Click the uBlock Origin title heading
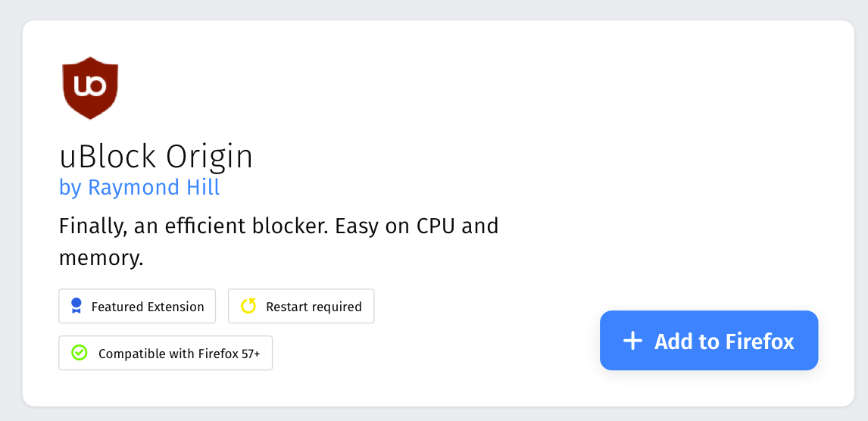 click(156, 157)
